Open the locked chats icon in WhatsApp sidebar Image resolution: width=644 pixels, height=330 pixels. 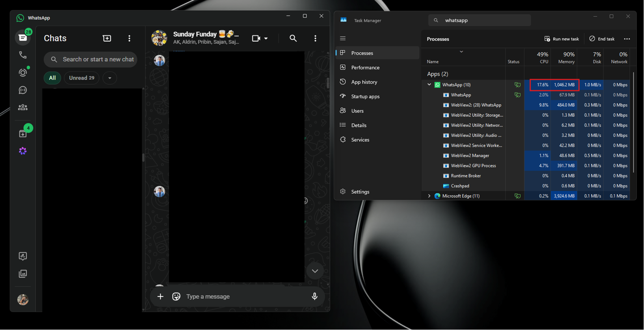23,256
